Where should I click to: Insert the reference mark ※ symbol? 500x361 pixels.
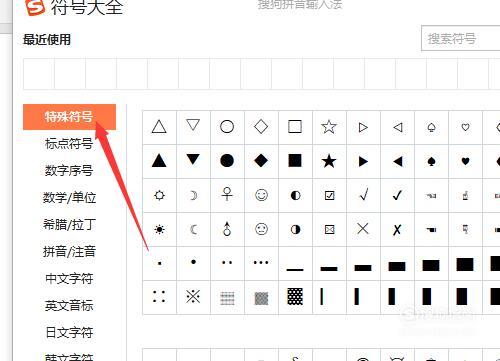[x=193, y=296]
